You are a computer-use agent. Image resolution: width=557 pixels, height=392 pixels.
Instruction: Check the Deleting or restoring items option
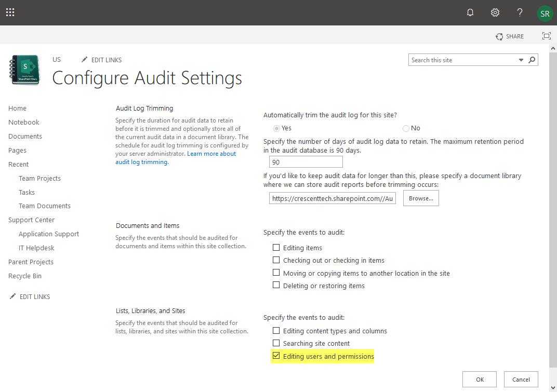click(x=276, y=285)
